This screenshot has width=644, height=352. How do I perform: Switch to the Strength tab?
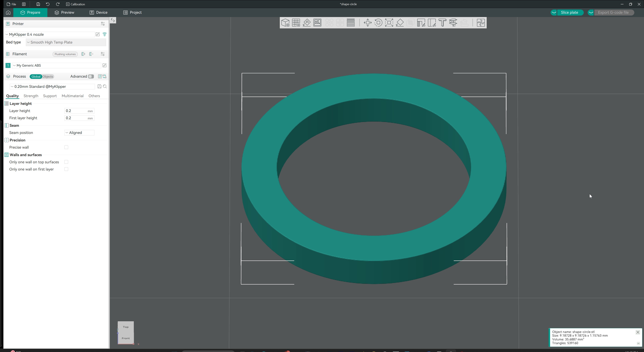31,96
